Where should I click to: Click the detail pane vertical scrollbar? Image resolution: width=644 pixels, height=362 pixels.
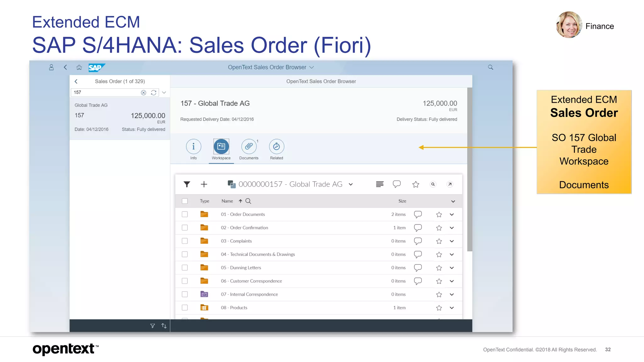[470, 170]
